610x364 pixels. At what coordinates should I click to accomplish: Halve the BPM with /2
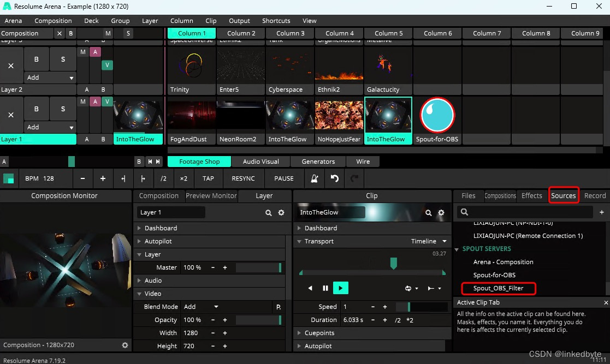click(x=163, y=178)
